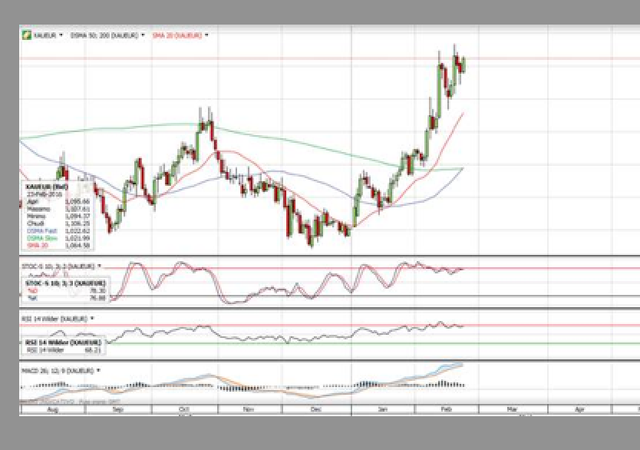Image resolution: width=640 pixels, height=450 pixels.
Task: Select the Nov month on the time axis
Action: pyautogui.click(x=249, y=409)
